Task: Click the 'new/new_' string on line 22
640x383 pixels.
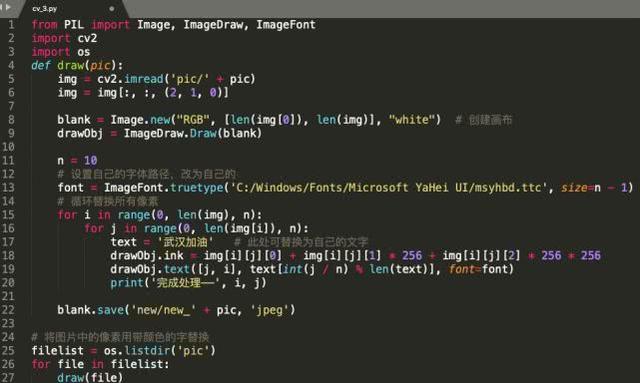Action: pyautogui.click(x=163, y=310)
